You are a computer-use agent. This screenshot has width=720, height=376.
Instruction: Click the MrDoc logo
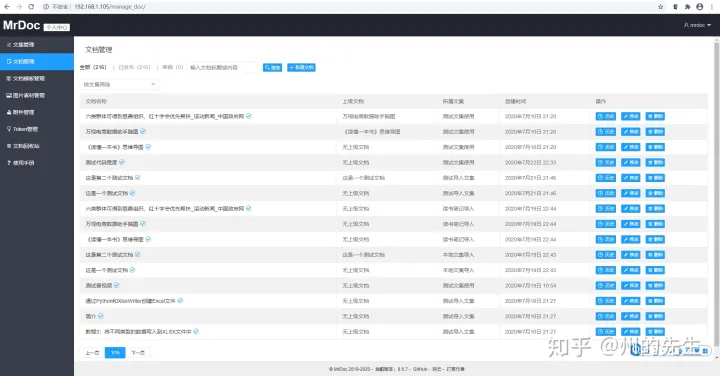(22, 25)
